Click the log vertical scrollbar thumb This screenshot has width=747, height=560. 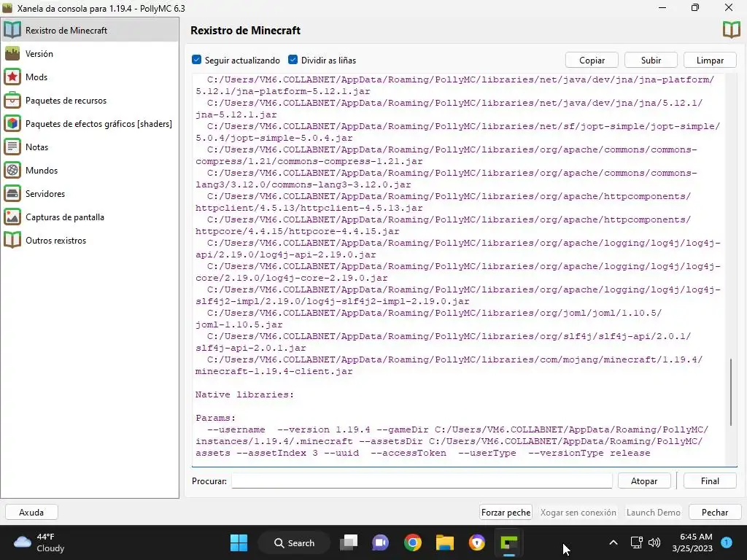730,392
